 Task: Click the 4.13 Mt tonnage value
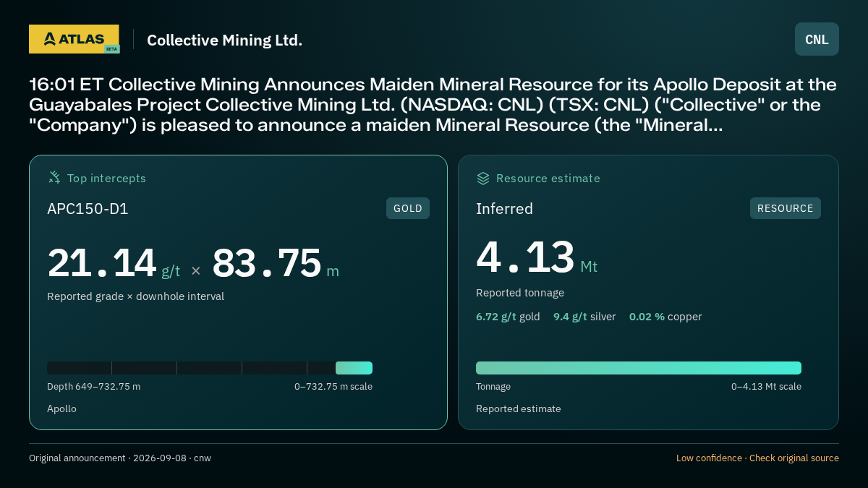point(537,259)
